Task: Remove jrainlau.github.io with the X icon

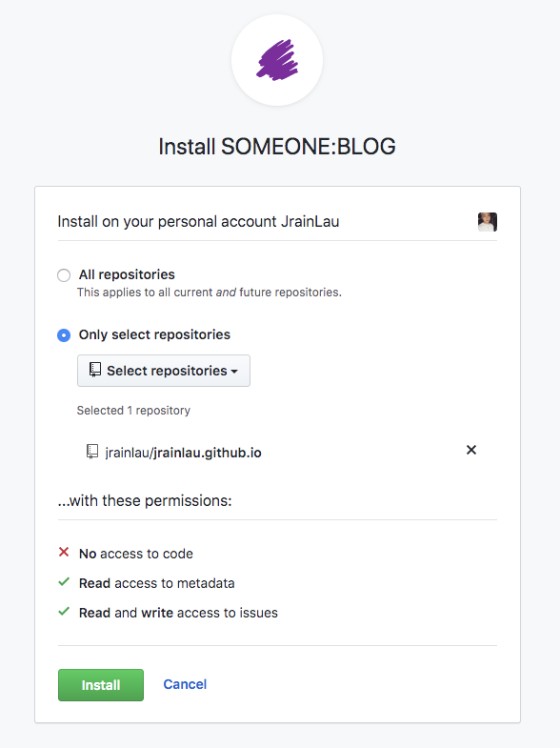Action: click(471, 450)
